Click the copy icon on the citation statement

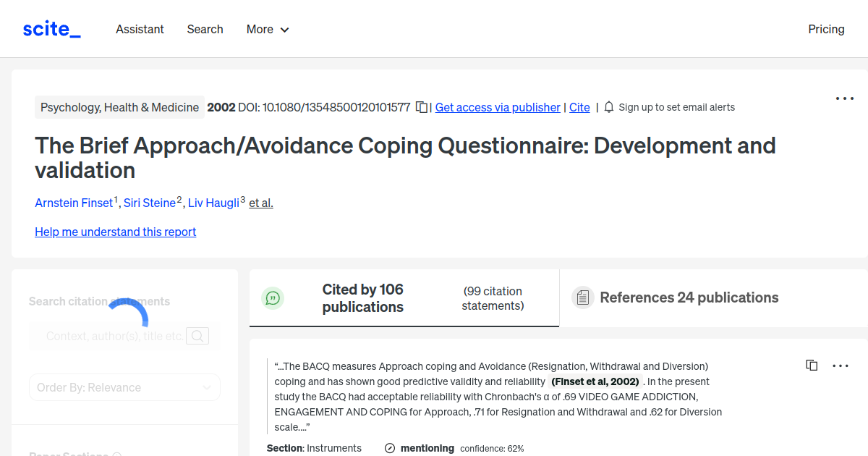click(812, 365)
